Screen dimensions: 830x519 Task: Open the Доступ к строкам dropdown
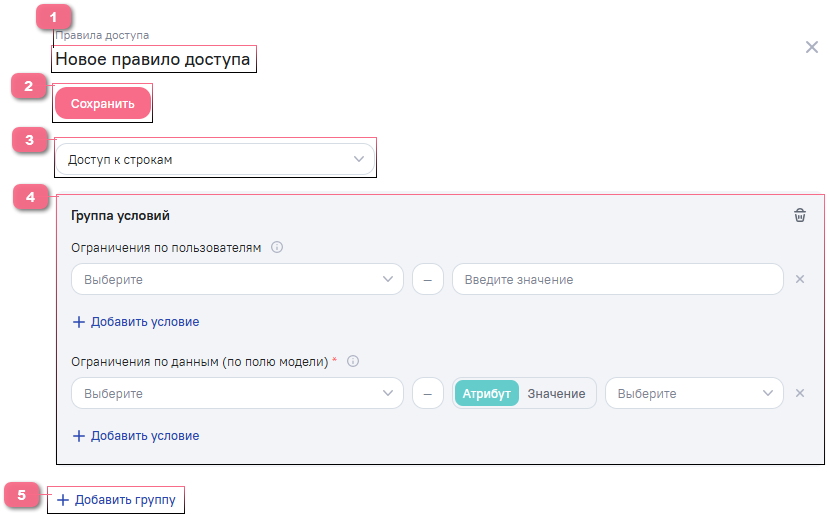click(214, 160)
